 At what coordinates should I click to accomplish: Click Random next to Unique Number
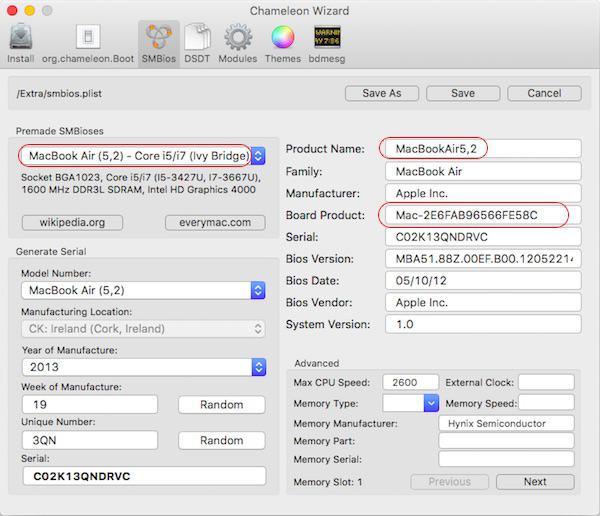221,441
